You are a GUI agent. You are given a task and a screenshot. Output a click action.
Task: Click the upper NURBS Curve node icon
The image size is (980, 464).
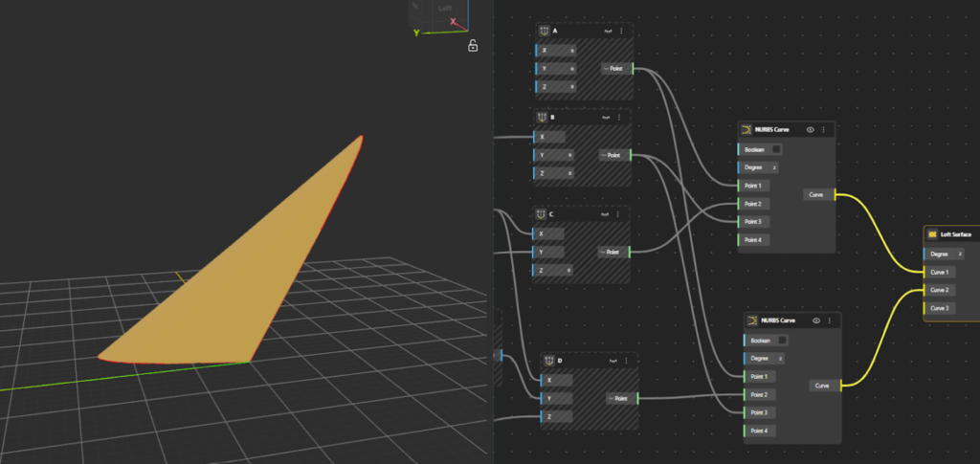point(746,129)
